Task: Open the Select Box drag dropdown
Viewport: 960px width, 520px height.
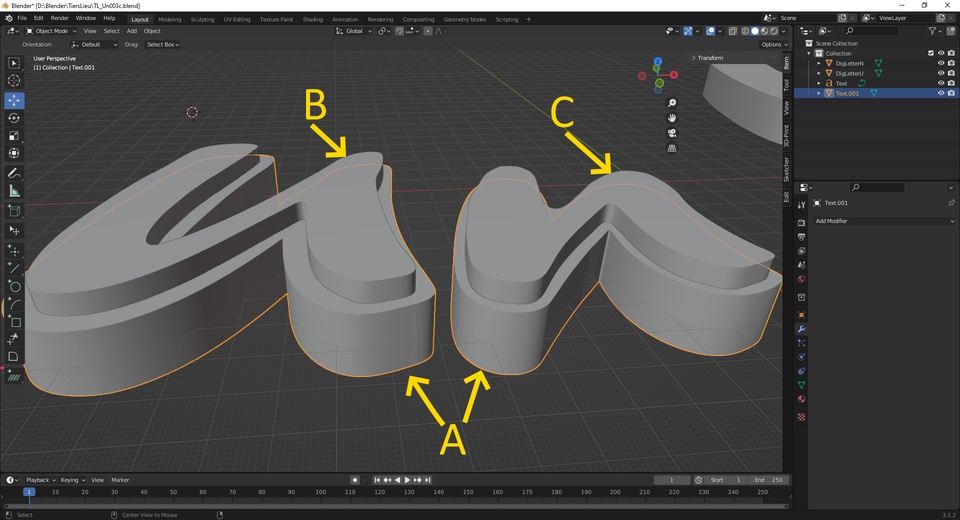Action: tap(163, 45)
